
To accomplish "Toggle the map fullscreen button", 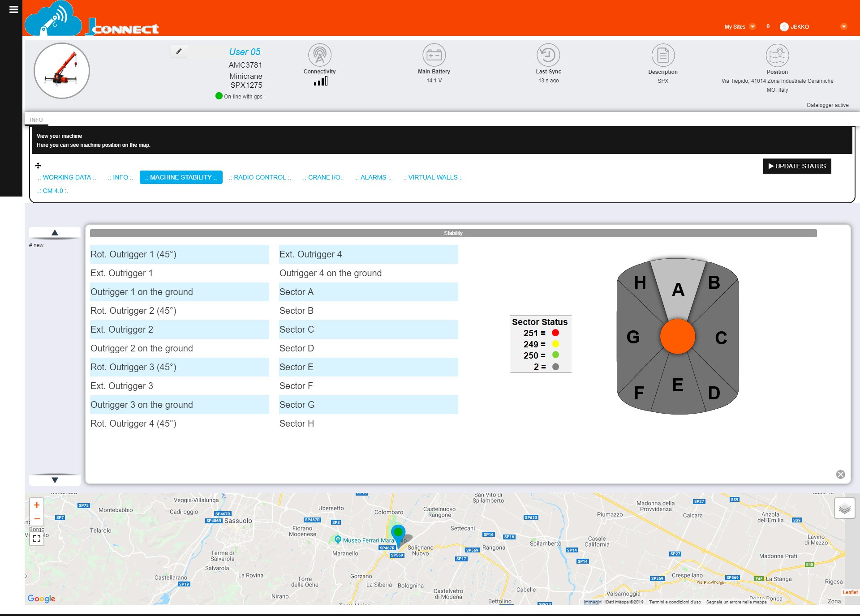I will tap(37, 539).
